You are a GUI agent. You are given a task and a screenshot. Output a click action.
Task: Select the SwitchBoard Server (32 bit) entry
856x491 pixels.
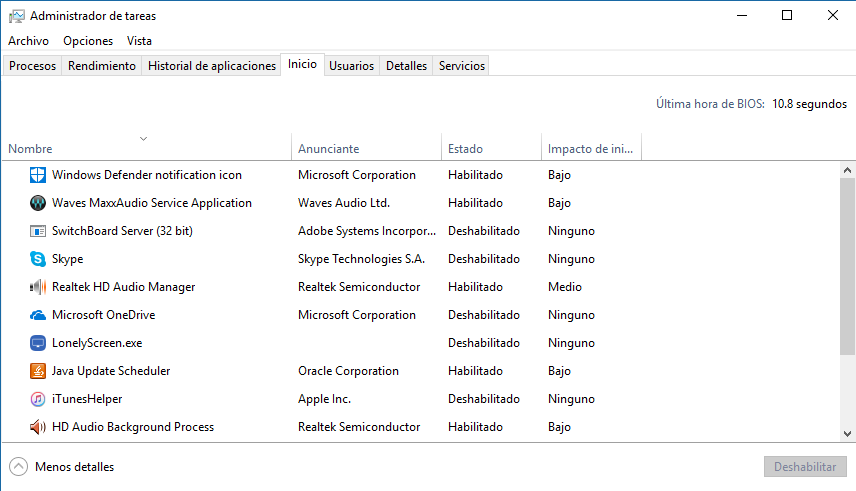[122, 231]
